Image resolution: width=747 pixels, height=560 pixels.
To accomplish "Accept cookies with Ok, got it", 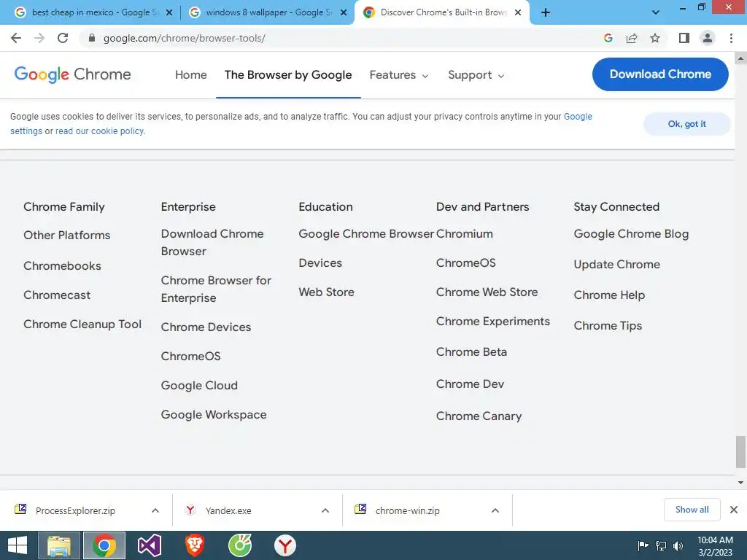I will (x=686, y=124).
